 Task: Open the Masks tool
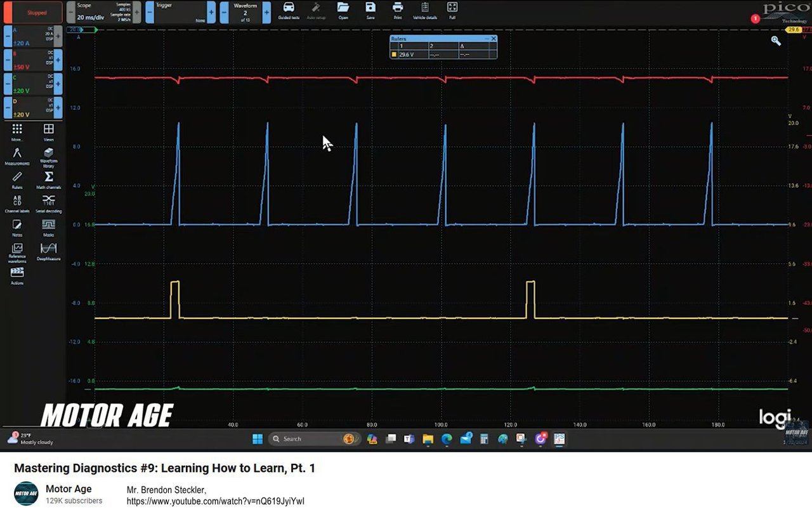[49, 227]
